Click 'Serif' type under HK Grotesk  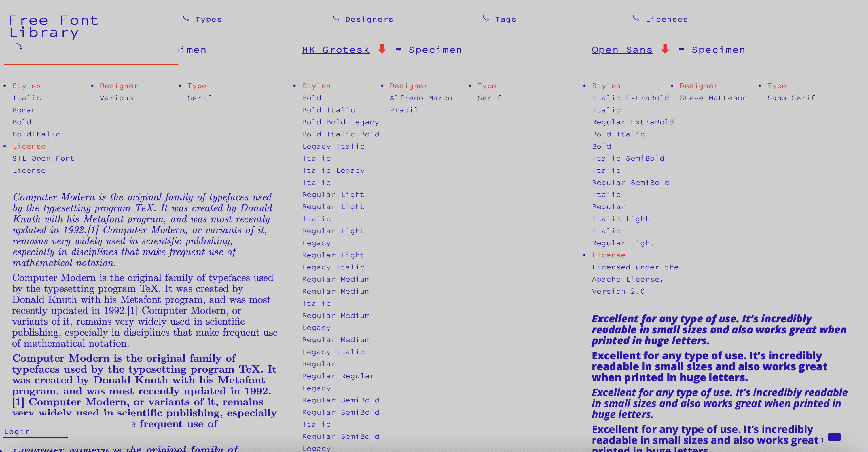point(489,98)
